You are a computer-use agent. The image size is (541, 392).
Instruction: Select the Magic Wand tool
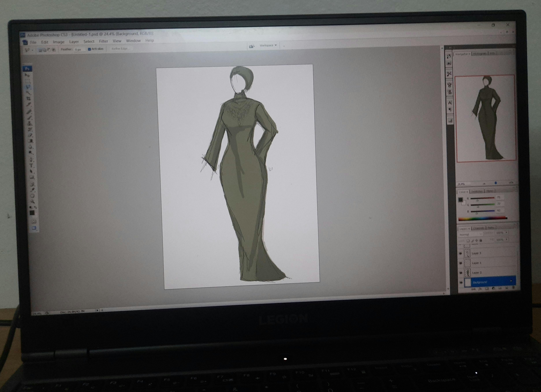point(28,93)
